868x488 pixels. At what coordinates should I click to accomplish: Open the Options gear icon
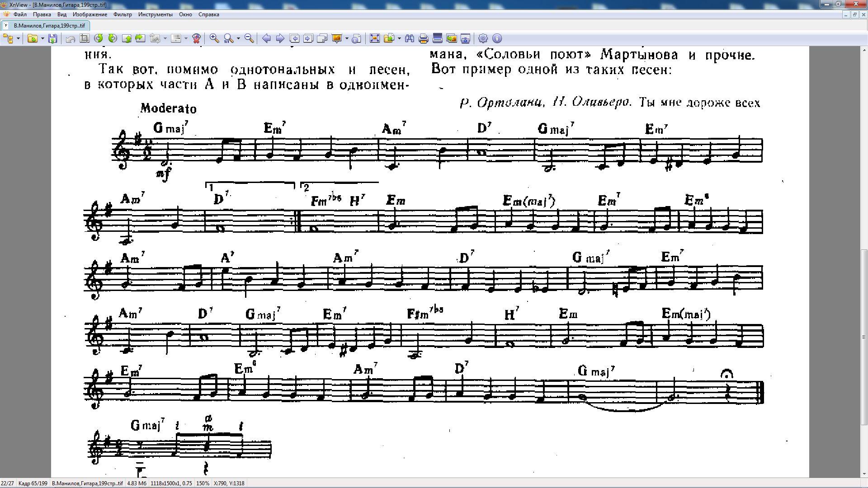(x=483, y=38)
